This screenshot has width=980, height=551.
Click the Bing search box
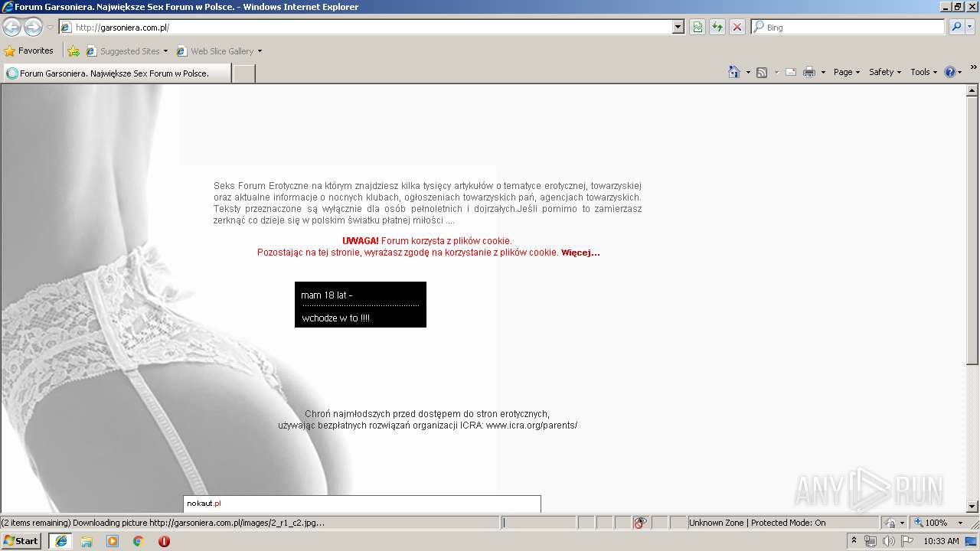point(848,27)
